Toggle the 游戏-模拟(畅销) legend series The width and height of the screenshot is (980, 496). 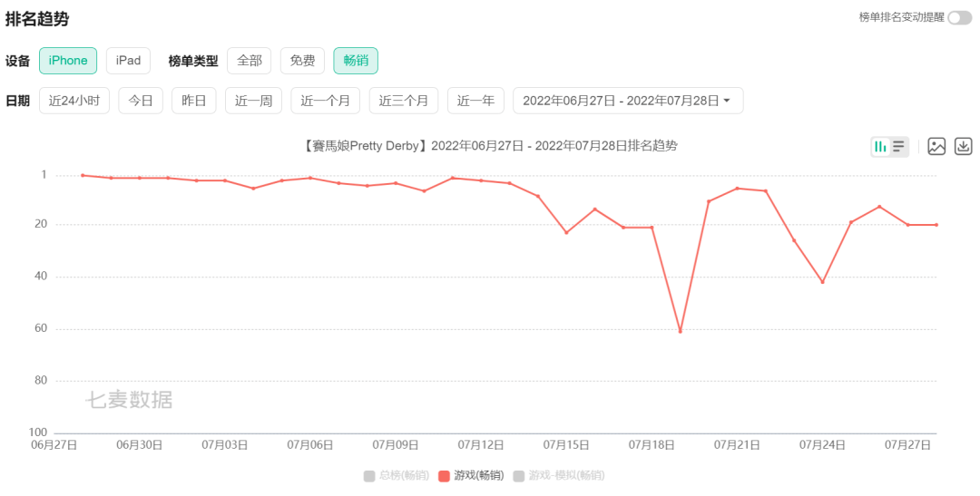pyautogui.click(x=559, y=476)
